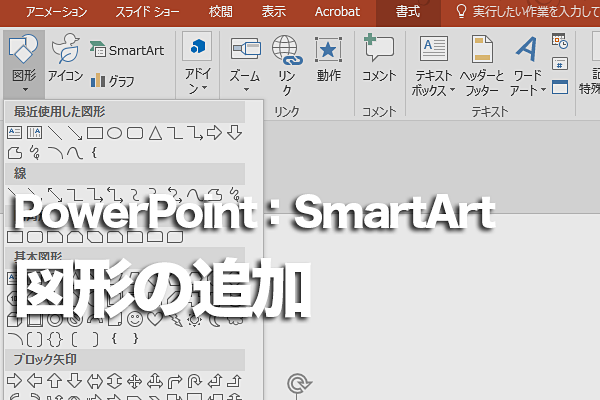Select rectangle in recently used shapes
Image resolution: width=600 pixels, height=400 pixels.
[95, 133]
